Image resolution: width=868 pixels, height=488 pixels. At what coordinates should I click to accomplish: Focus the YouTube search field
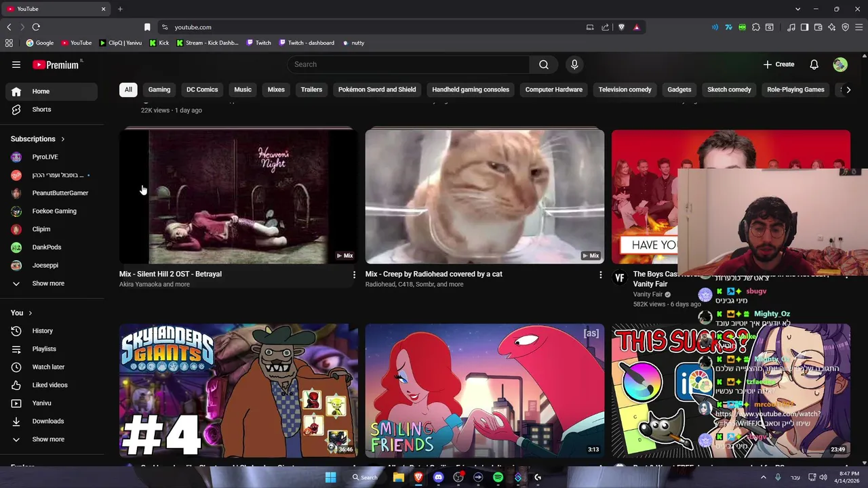tap(409, 64)
